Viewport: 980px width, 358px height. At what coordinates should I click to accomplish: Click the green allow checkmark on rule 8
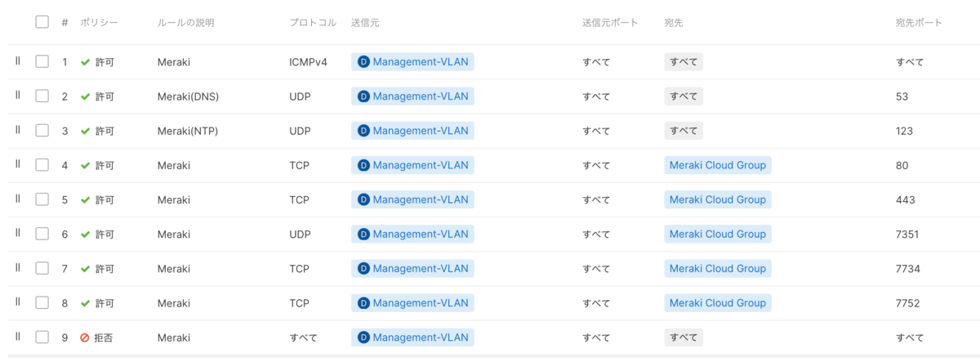tap(85, 303)
